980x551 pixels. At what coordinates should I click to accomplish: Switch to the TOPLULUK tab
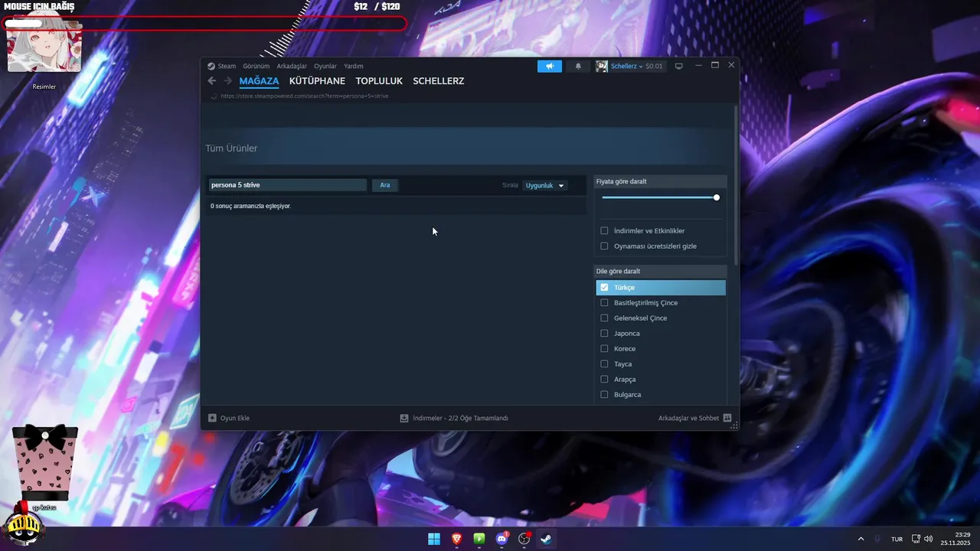[379, 81]
